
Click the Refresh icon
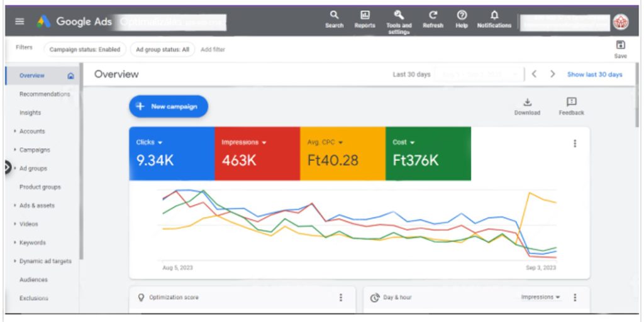(433, 15)
